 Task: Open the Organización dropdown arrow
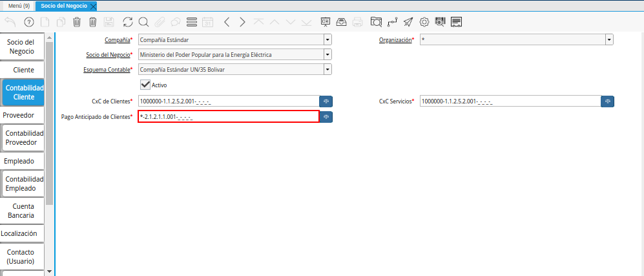609,40
